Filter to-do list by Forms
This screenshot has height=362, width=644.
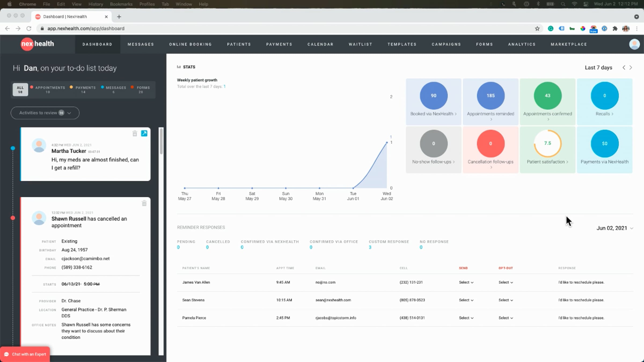(140, 90)
